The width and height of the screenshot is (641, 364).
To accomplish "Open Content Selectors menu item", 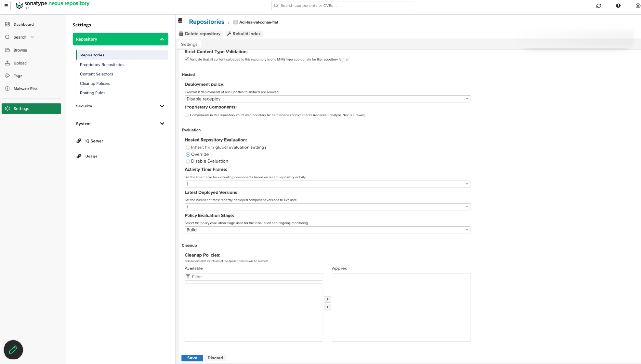I will (97, 74).
